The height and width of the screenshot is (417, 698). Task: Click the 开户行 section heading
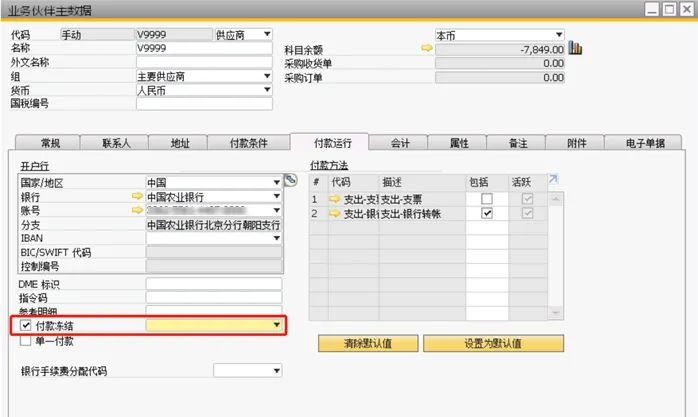[35, 166]
